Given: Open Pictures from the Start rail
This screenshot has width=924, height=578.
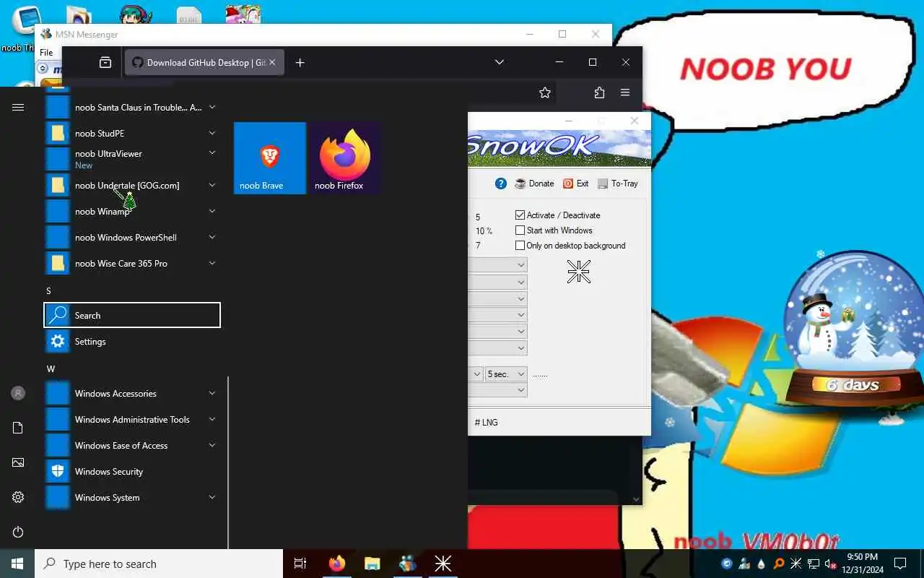Looking at the screenshot, I should [18, 462].
